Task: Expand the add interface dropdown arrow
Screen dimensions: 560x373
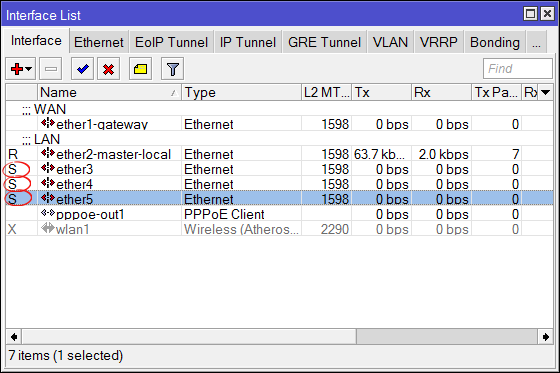Action: (x=29, y=69)
